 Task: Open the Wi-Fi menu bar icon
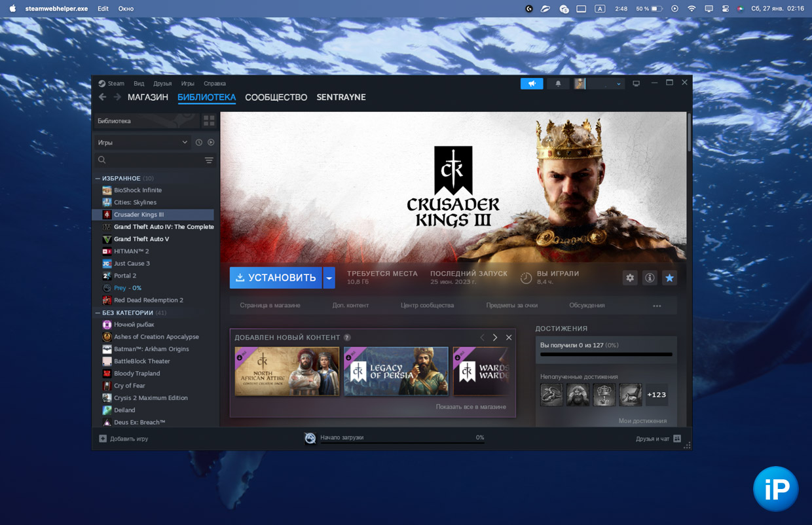692,9
